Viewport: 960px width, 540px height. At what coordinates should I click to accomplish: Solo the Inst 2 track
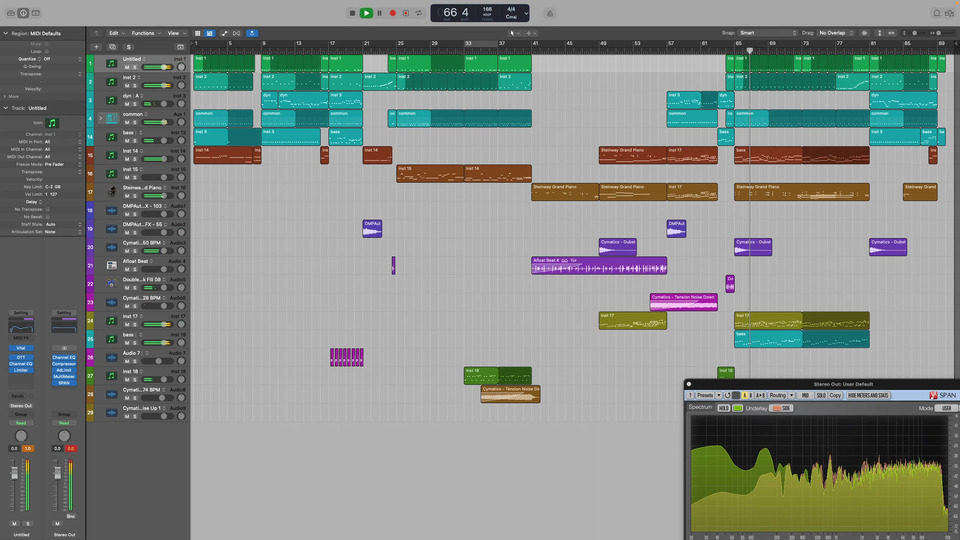point(135,86)
